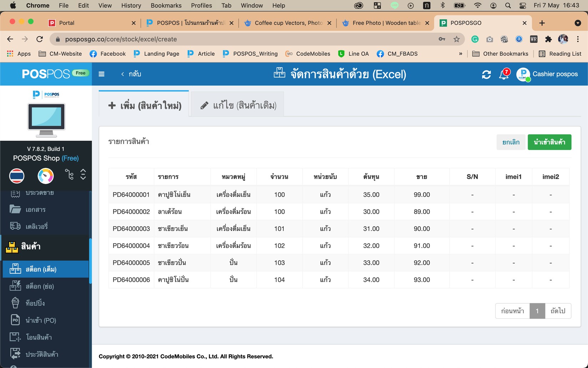Image resolution: width=588 pixels, height=368 pixels.
Task: Click the green นำเข้าสินค้า import button
Action: 549,142
